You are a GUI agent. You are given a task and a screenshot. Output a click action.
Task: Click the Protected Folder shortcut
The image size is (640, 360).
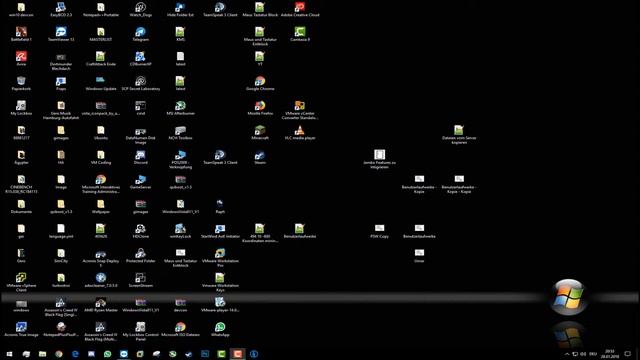click(x=140, y=255)
